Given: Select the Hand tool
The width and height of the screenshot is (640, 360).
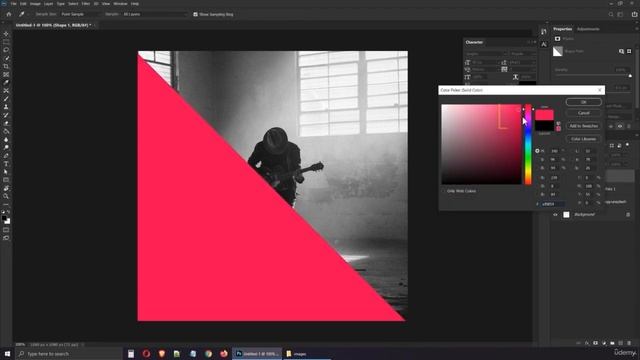Looking at the screenshot, I should click(x=6, y=188).
